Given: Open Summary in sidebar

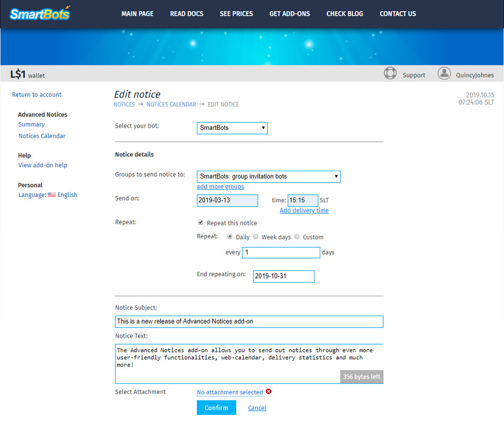Looking at the screenshot, I should 31,124.
